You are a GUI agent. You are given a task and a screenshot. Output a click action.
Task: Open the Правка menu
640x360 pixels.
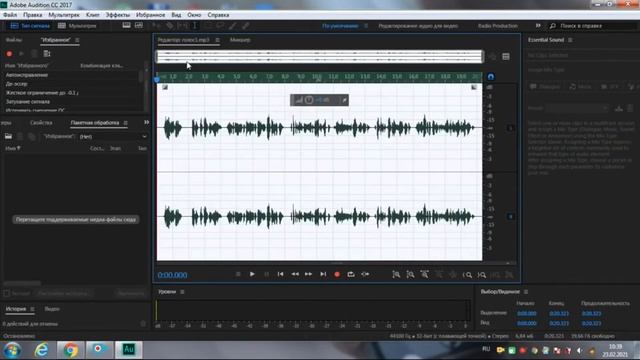point(33,15)
